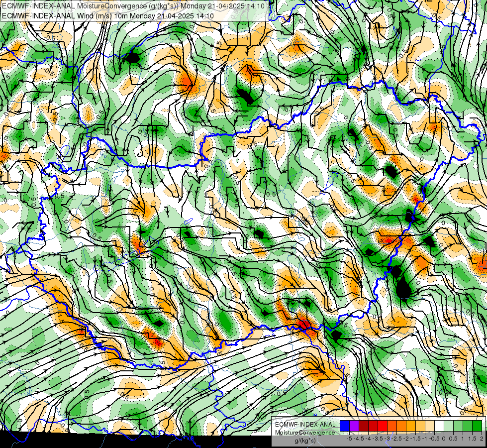The width and height of the screenshot is (487, 448).
Task: Click the legend ECMWF-INDEX-ANAL label
Action: [305, 425]
